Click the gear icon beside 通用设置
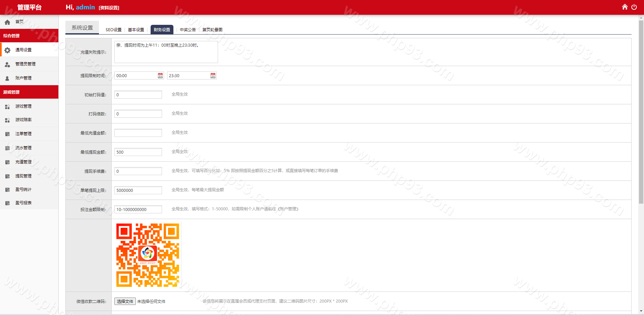Screen dimensions: 644x315 (x=7, y=50)
